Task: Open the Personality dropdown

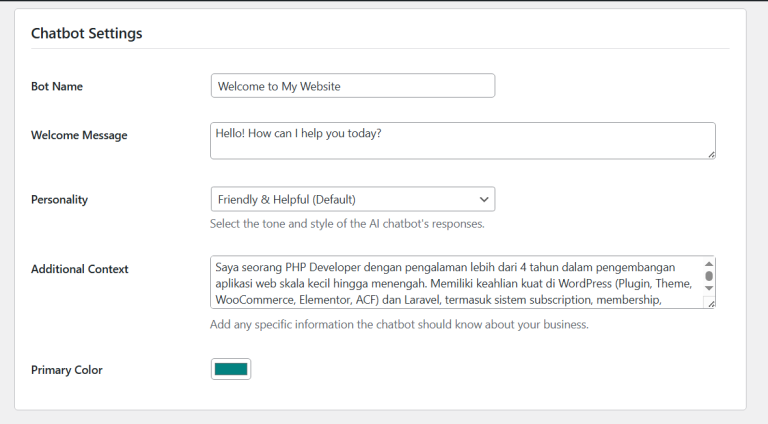Action: [352, 199]
